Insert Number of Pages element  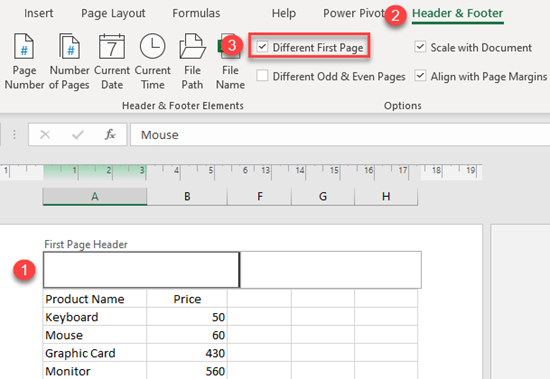(x=69, y=61)
